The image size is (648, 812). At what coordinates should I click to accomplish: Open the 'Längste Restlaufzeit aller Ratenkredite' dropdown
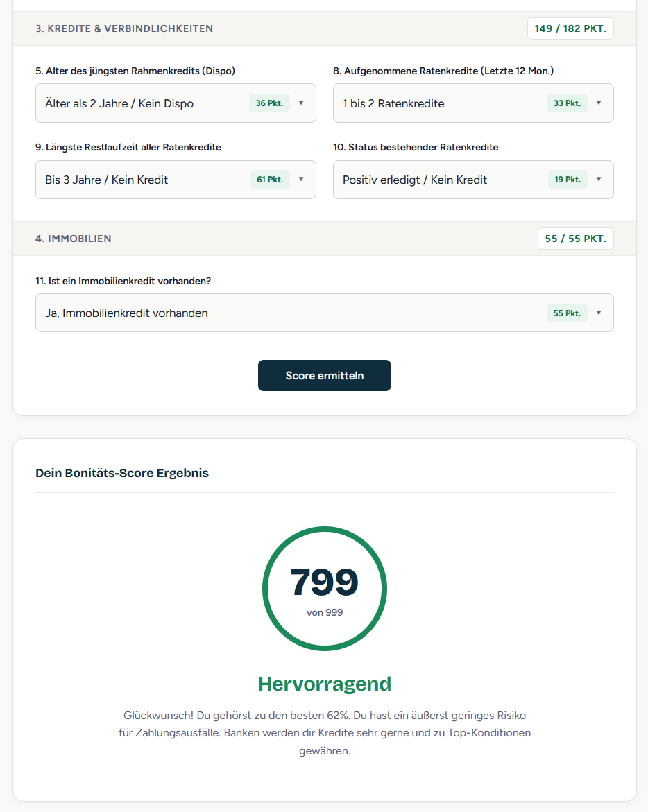pos(176,179)
